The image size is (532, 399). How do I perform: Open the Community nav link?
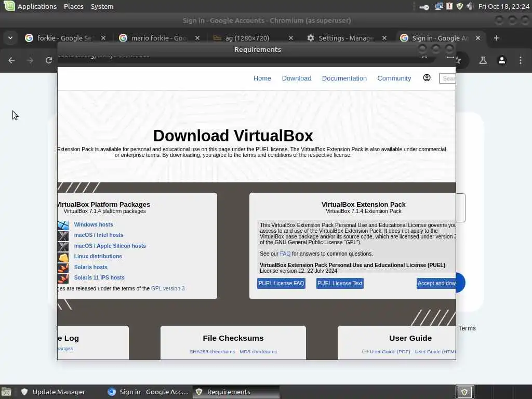point(394,78)
